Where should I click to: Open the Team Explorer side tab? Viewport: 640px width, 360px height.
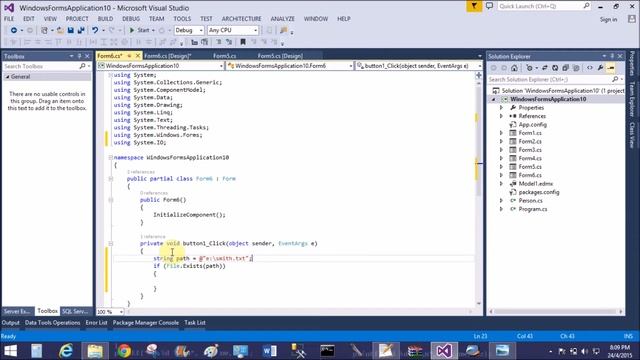[632, 99]
